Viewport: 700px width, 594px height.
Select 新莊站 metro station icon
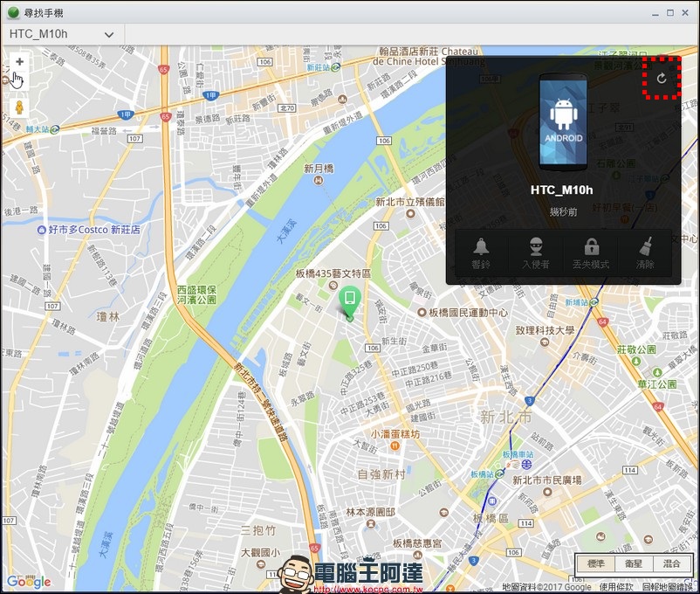[x=336, y=67]
